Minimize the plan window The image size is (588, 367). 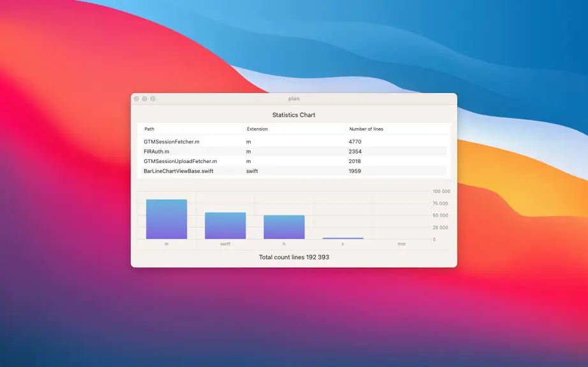[144, 99]
